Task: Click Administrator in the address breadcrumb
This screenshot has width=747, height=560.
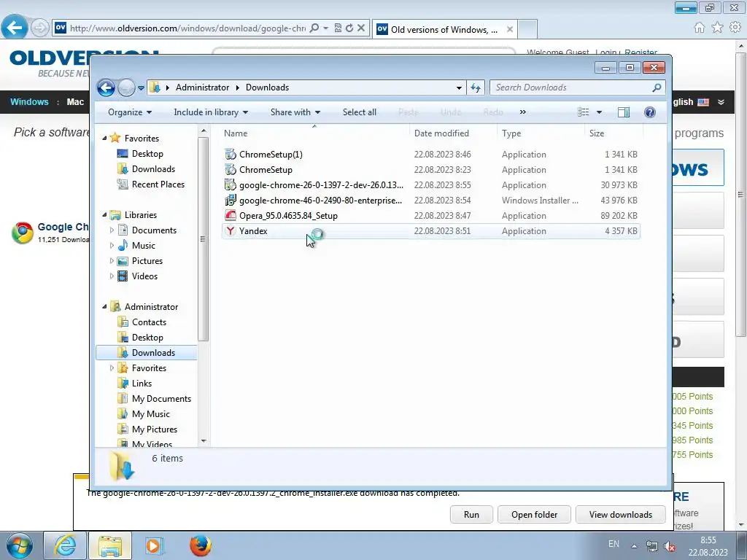Action: (x=202, y=87)
